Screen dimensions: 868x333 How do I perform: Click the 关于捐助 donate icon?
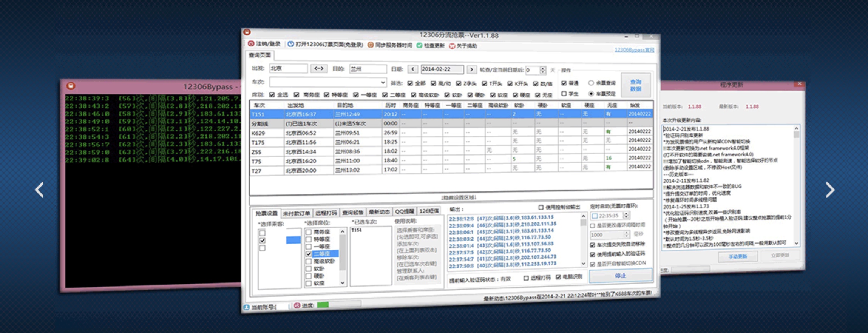(452, 46)
